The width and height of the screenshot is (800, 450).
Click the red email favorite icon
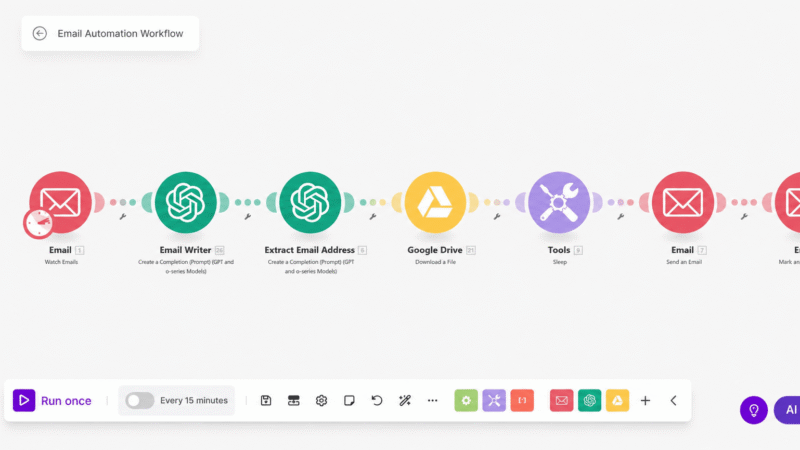click(561, 401)
